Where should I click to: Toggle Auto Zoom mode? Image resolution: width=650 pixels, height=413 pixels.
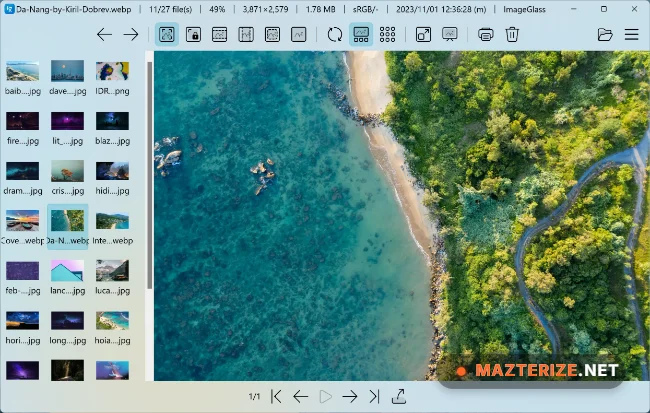[x=167, y=34]
